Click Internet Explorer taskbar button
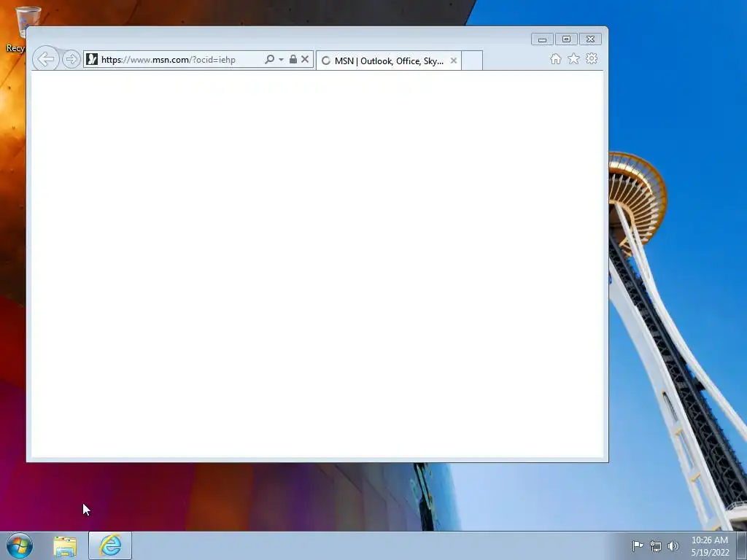The height and width of the screenshot is (560, 747). [x=110, y=545]
